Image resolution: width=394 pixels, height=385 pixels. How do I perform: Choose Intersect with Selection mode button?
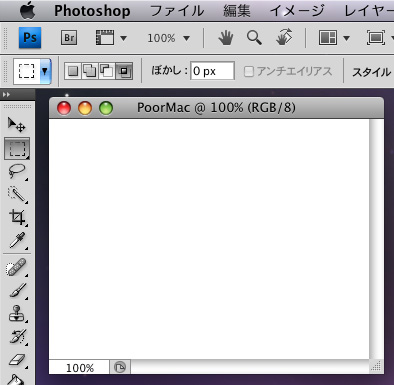pyautogui.click(x=124, y=71)
